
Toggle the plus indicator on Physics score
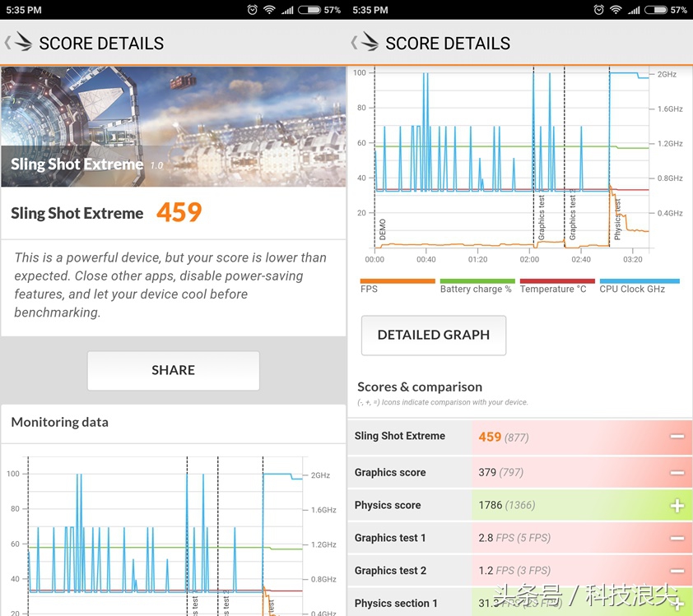677,505
